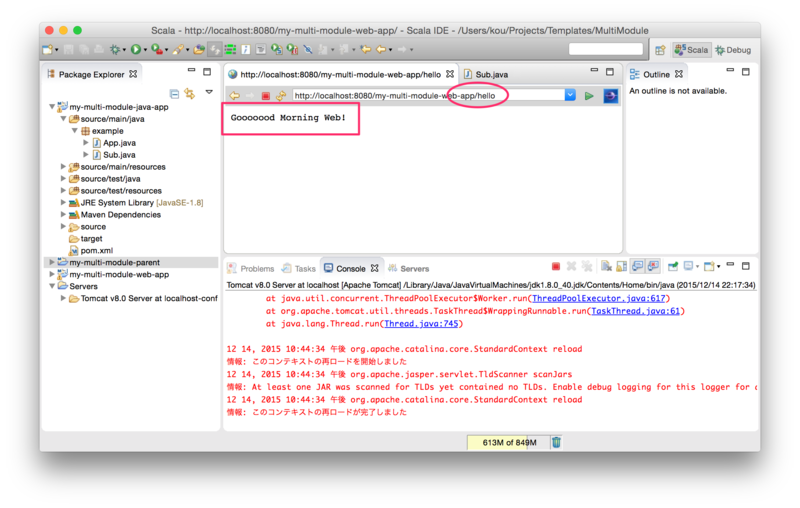Open the New wizard toolbar icon

point(47,49)
